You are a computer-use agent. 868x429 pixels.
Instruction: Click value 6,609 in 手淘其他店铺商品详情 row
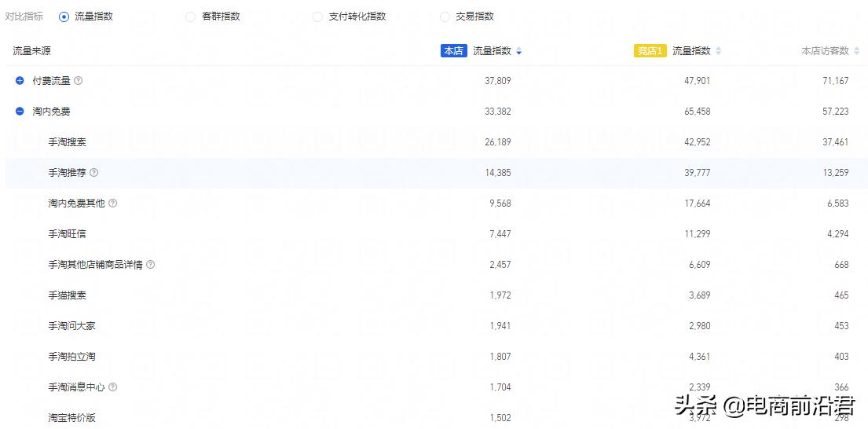pyautogui.click(x=700, y=265)
